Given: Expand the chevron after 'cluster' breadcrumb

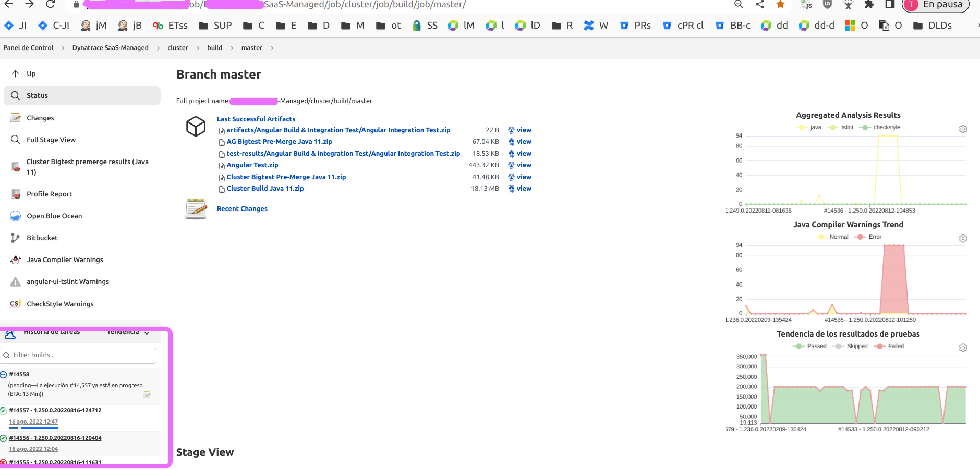Looking at the screenshot, I should (x=198, y=48).
